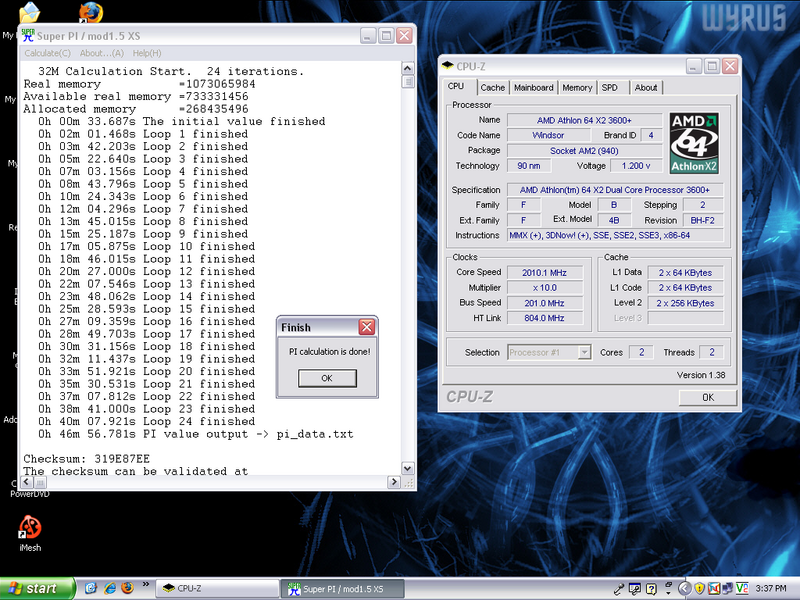The width and height of the screenshot is (800, 600).
Task: Click the Core Speed value 2010.1 MHz
Action: point(544,272)
